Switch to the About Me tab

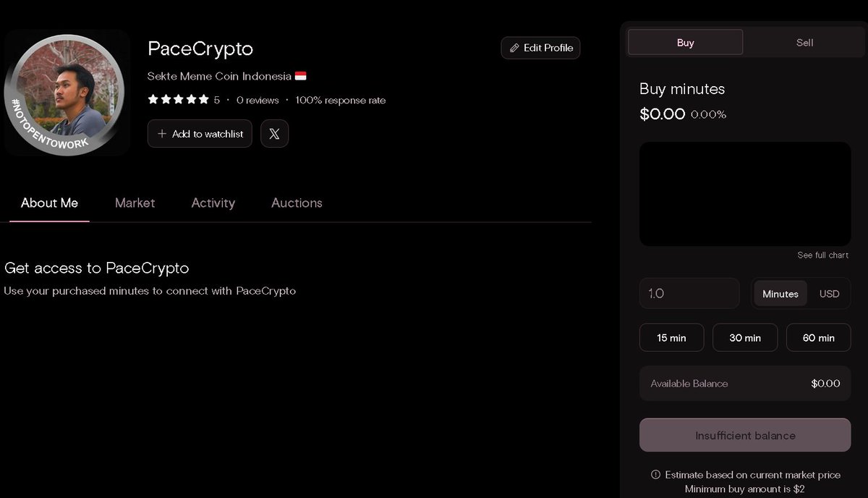(49, 203)
